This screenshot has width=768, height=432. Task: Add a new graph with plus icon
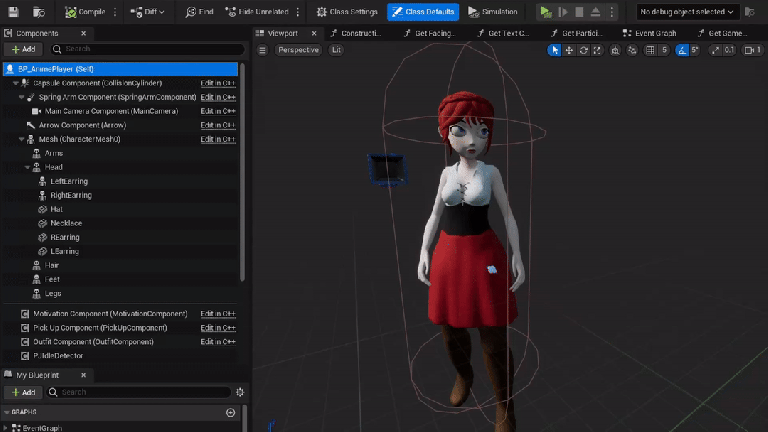tap(231, 412)
